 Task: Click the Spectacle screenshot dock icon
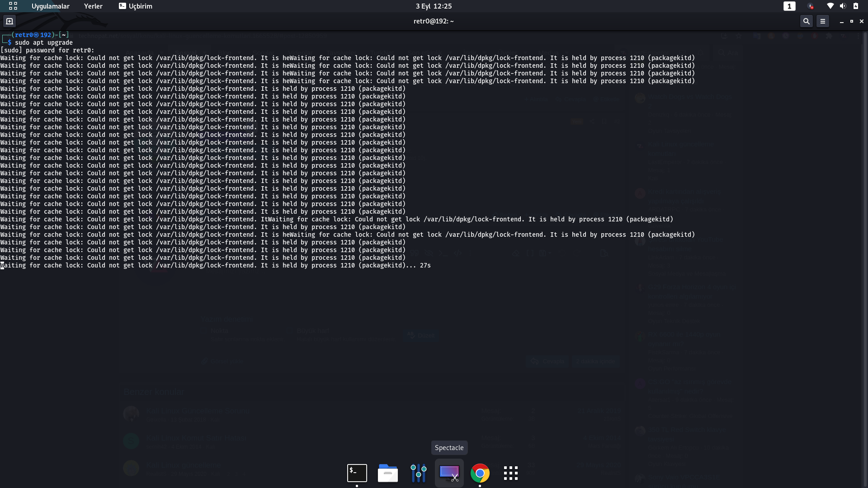(x=449, y=473)
